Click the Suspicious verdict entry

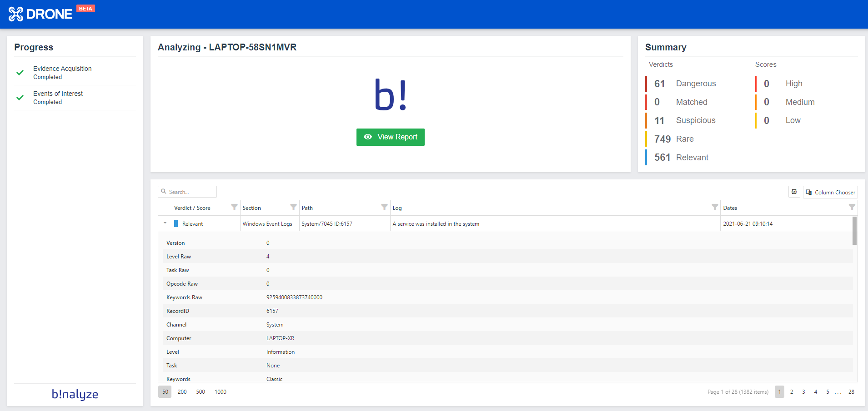click(x=695, y=120)
